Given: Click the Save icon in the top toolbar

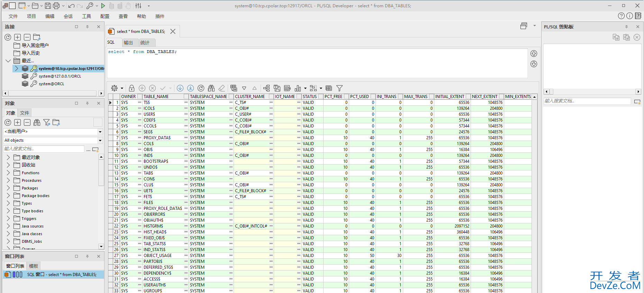Looking at the screenshot, I should tap(48, 6).
